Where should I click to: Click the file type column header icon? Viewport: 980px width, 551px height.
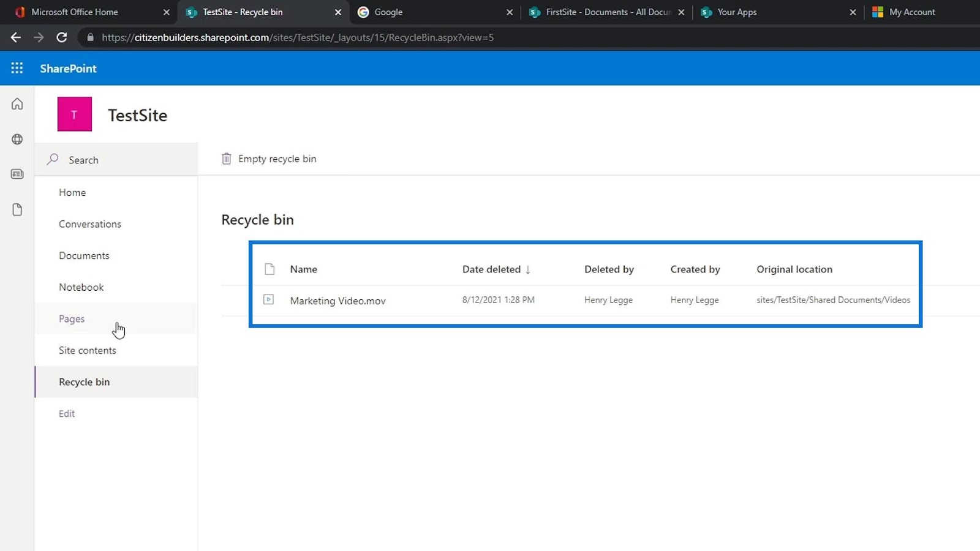tap(269, 269)
